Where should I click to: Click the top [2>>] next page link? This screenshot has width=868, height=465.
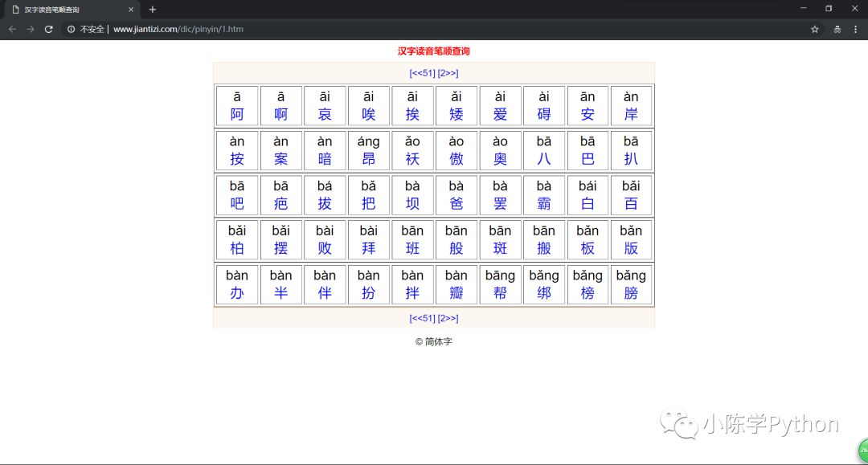pyautogui.click(x=448, y=73)
